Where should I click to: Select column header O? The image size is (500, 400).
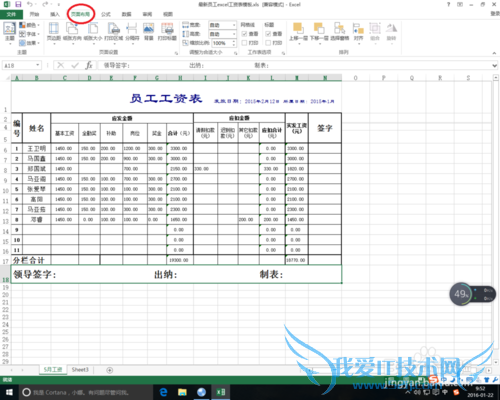pyautogui.click(x=355, y=78)
